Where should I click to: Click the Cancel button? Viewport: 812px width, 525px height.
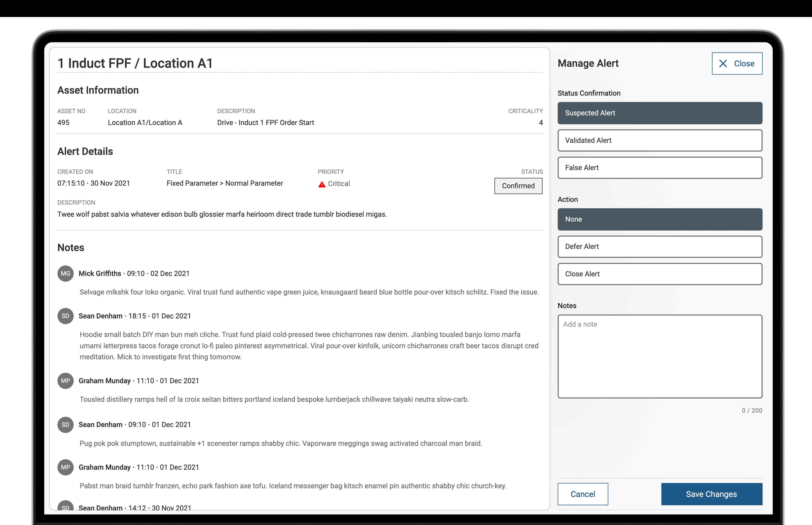[x=583, y=494]
